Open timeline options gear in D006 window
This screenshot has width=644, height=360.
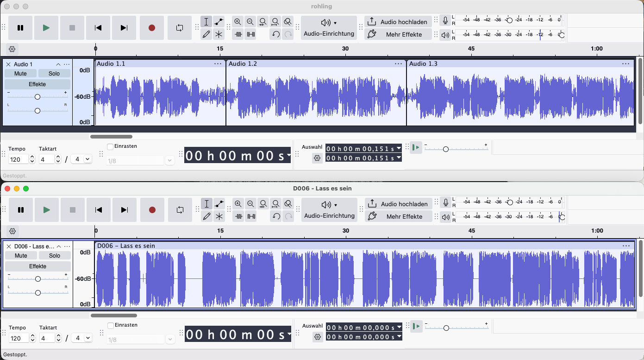pyautogui.click(x=13, y=231)
